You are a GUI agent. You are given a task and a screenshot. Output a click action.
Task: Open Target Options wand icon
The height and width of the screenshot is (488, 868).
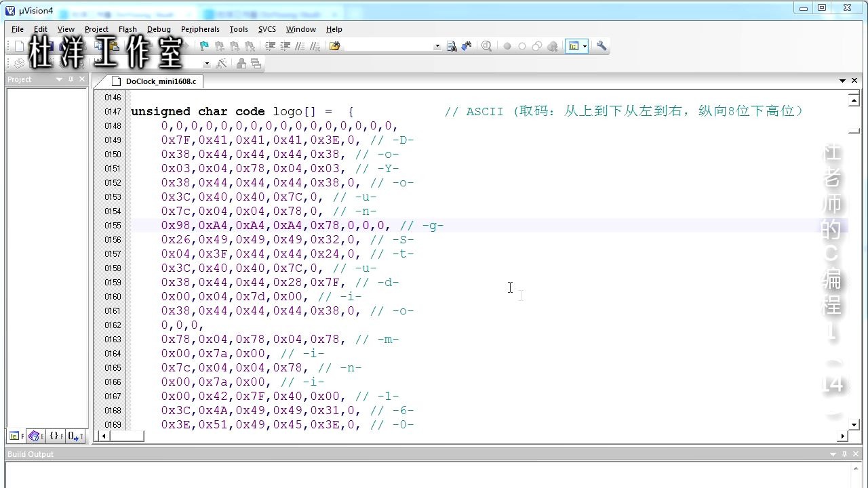[x=221, y=63]
